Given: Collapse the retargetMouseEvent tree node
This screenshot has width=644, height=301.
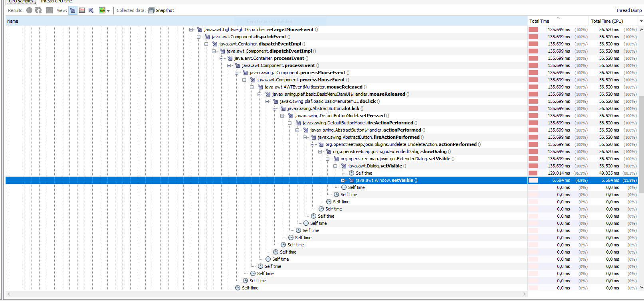Looking at the screenshot, I should pos(191,30).
